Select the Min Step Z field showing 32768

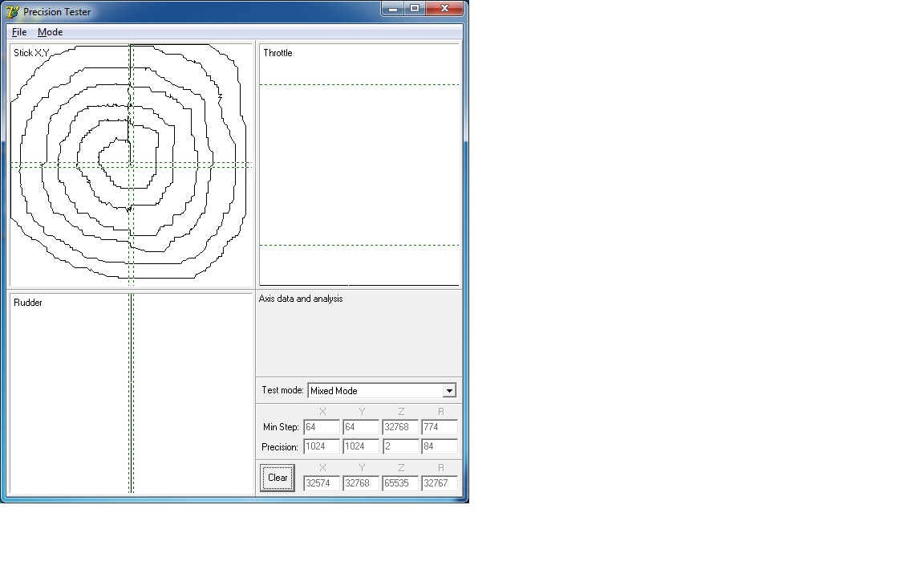click(400, 427)
